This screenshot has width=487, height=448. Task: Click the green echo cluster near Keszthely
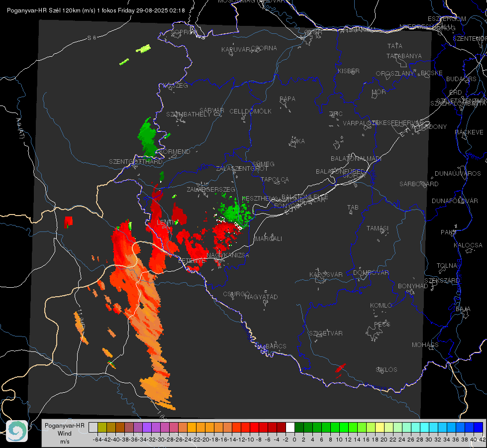(x=233, y=212)
